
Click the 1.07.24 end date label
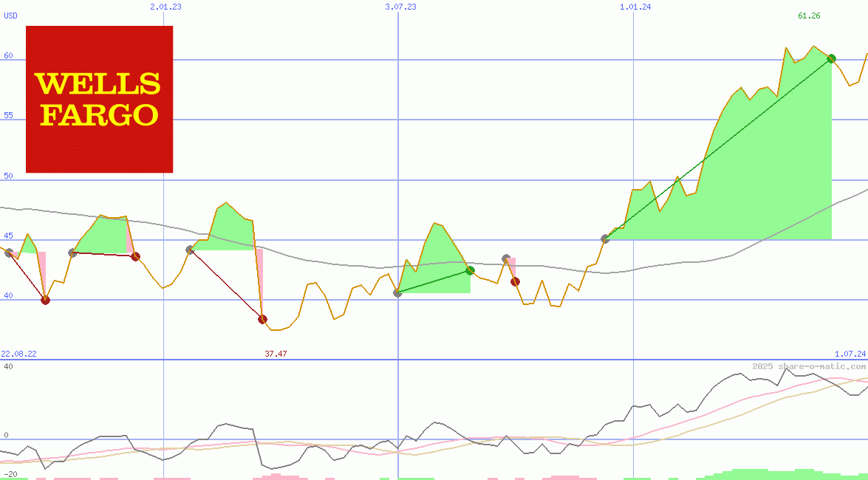pyautogui.click(x=850, y=354)
